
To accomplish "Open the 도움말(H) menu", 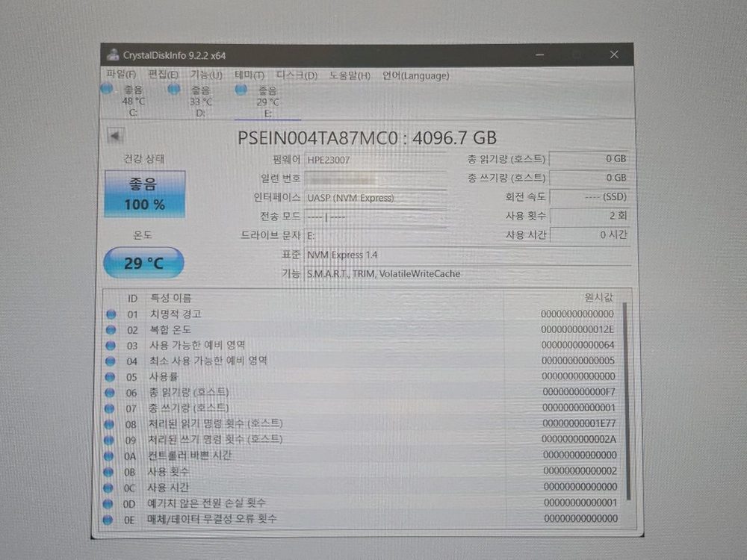I will (x=350, y=75).
